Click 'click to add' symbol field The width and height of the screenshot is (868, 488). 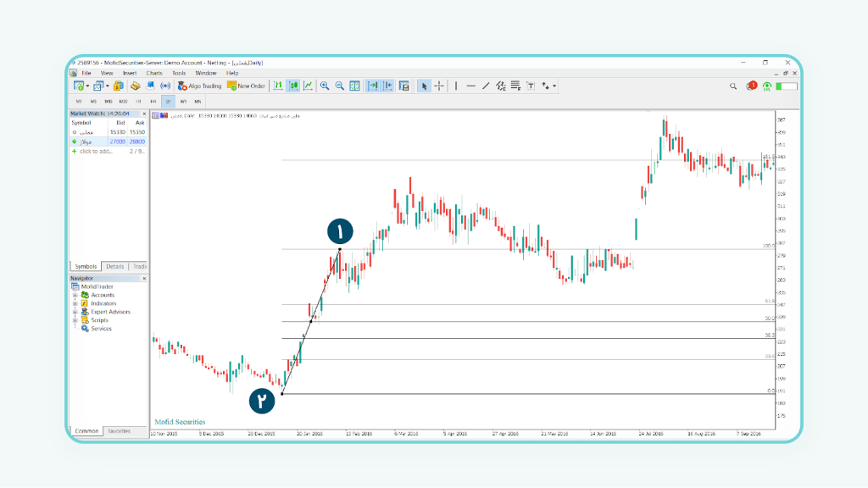(x=95, y=151)
